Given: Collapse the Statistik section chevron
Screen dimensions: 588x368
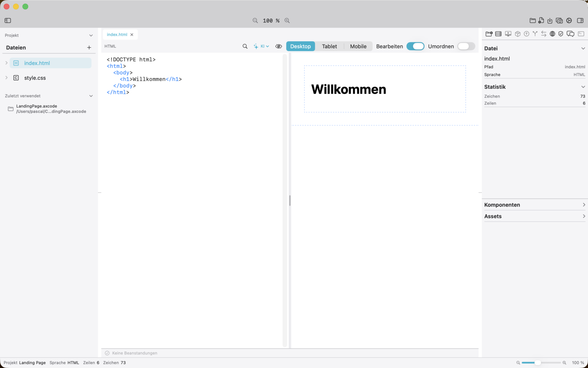Looking at the screenshot, I should 583,87.
